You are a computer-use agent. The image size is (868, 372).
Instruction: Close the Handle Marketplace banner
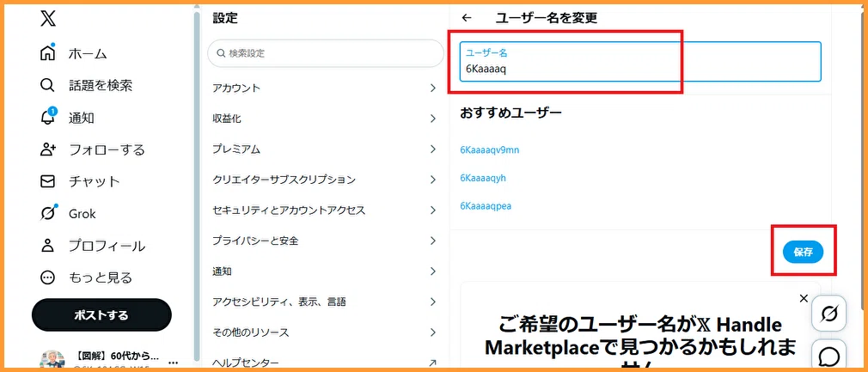804,298
